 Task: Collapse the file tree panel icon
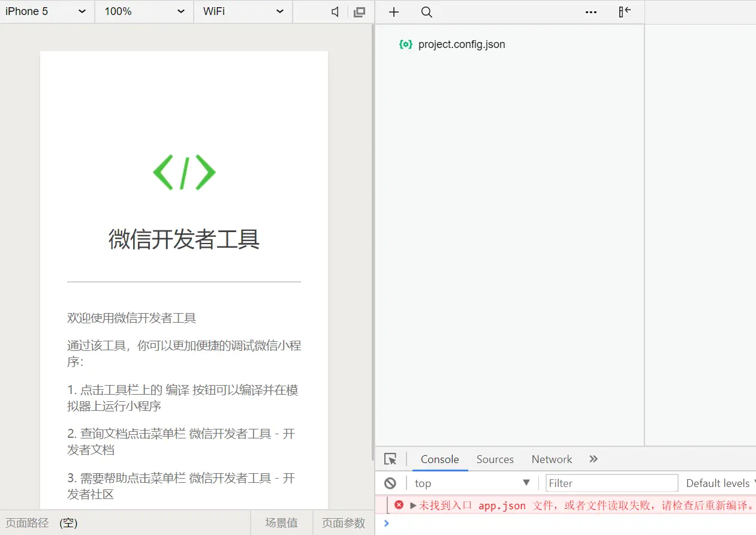[x=625, y=12]
